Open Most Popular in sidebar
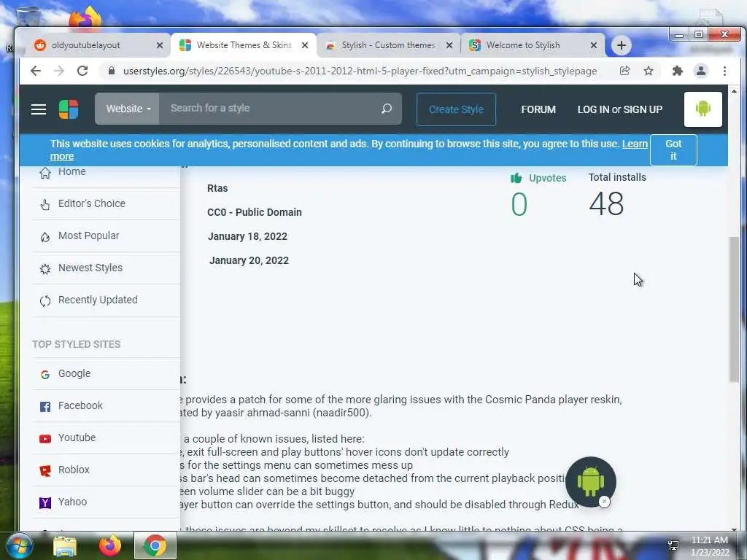Image resolution: width=747 pixels, height=560 pixels. (88, 236)
